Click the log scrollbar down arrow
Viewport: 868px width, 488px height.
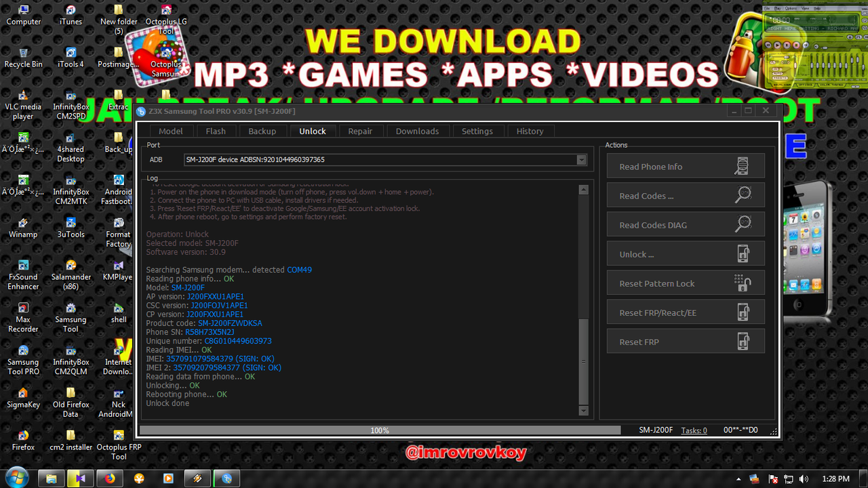[583, 411]
